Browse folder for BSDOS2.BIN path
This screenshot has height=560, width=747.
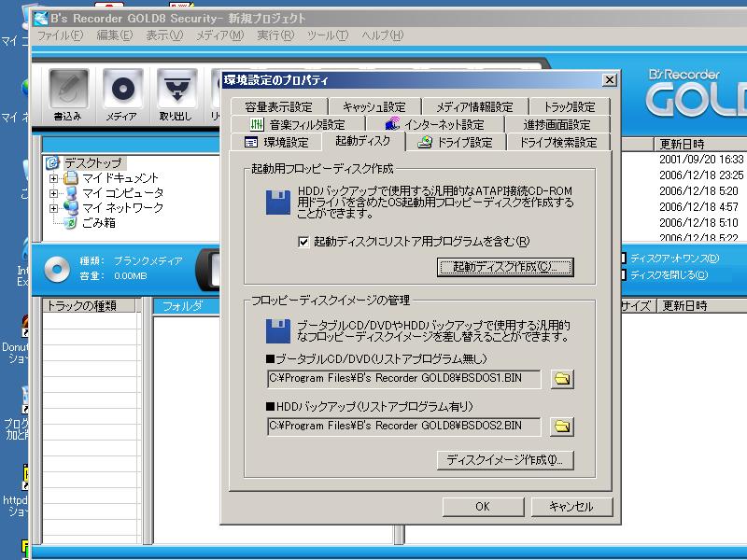[x=562, y=427]
